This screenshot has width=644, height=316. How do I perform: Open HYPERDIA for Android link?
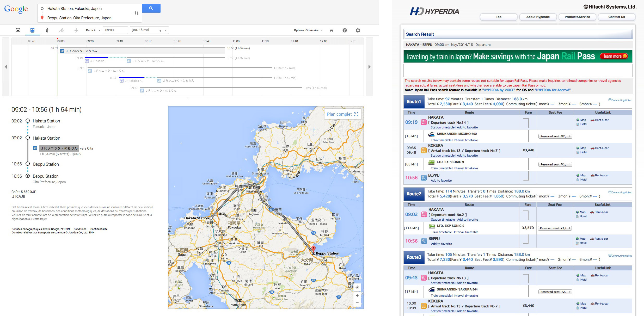tap(553, 90)
